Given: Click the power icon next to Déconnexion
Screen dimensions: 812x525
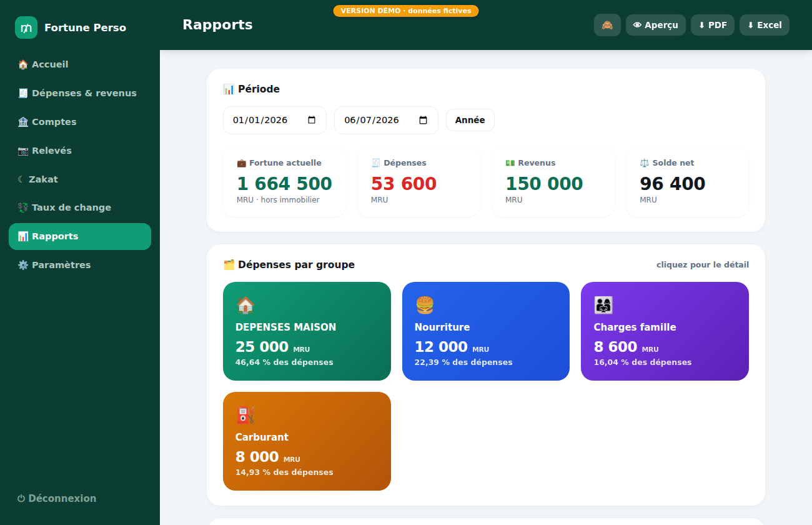Looking at the screenshot, I should click(21, 499).
